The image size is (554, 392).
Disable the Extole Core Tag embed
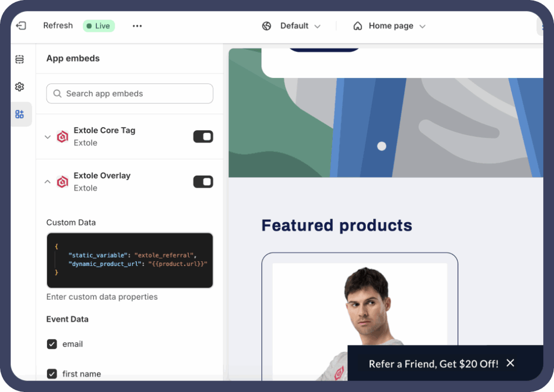tap(203, 136)
